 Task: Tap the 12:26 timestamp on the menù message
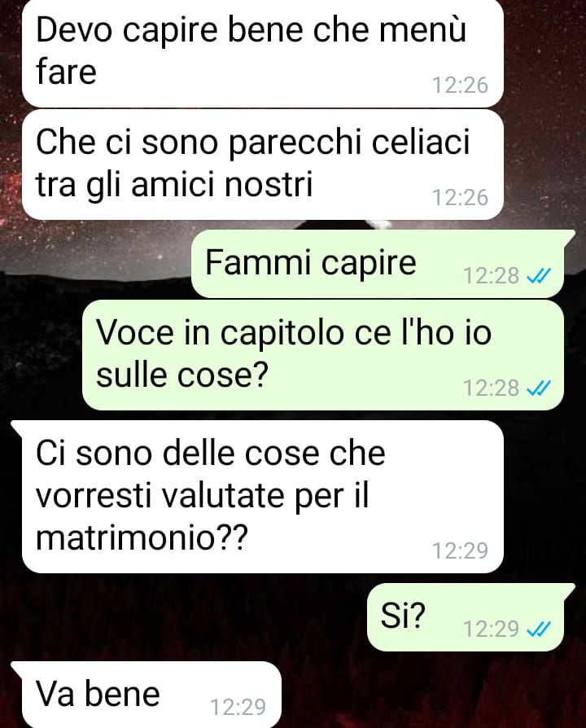click(461, 86)
